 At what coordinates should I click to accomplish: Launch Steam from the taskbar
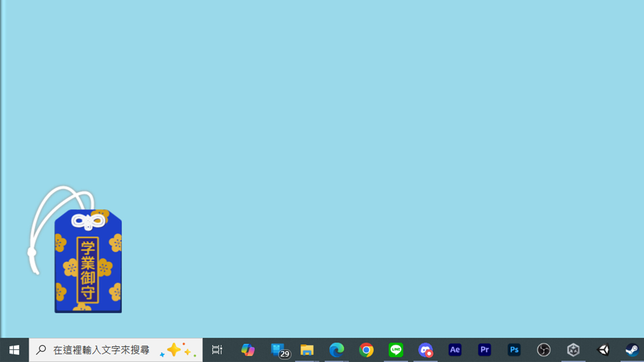632,350
